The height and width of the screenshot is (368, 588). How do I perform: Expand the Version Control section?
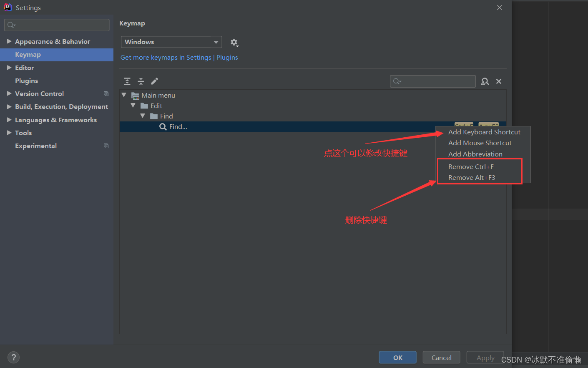point(9,93)
